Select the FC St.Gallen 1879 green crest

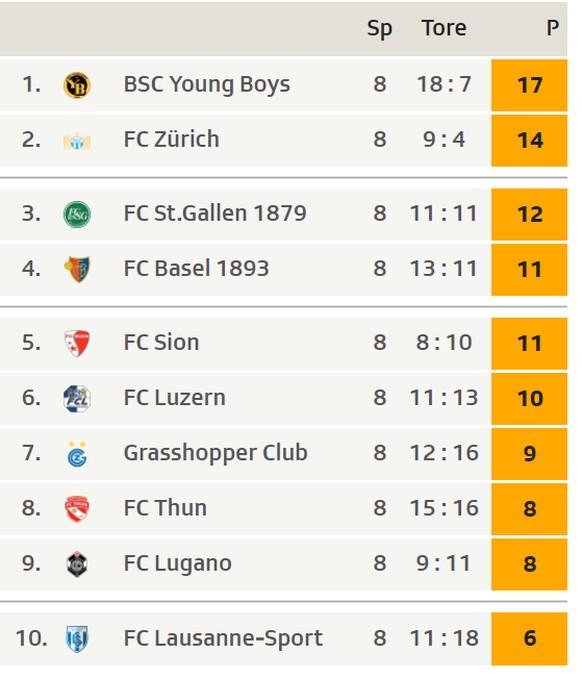(x=77, y=214)
